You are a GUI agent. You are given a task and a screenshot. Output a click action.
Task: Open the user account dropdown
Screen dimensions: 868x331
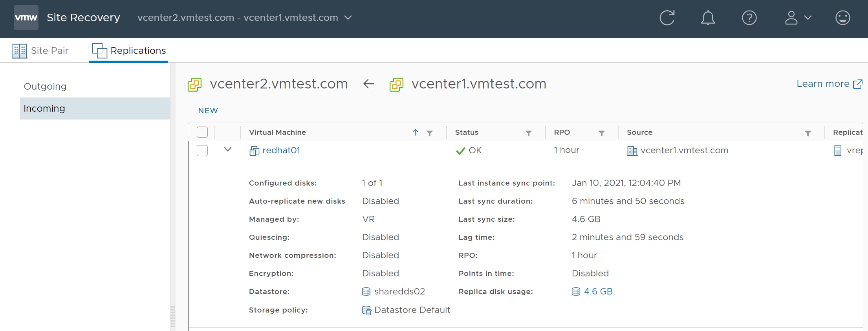[798, 18]
